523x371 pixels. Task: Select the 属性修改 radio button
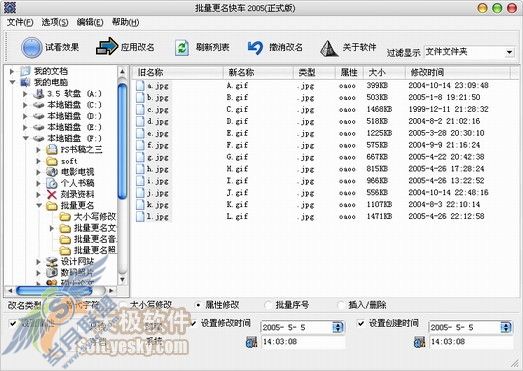coord(198,305)
